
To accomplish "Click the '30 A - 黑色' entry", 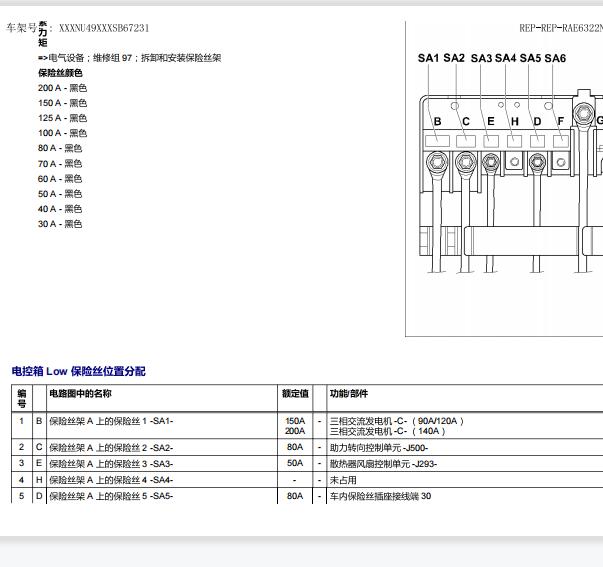I will coord(60,224).
